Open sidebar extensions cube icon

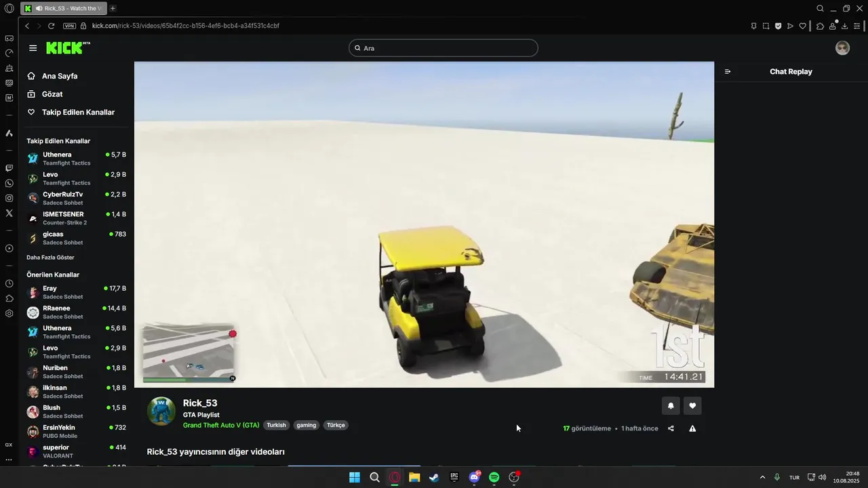pyautogui.click(x=9, y=298)
